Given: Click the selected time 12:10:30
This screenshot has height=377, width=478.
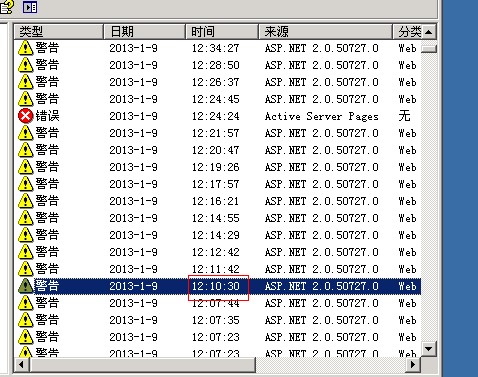Looking at the screenshot, I should [x=216, y=286].
